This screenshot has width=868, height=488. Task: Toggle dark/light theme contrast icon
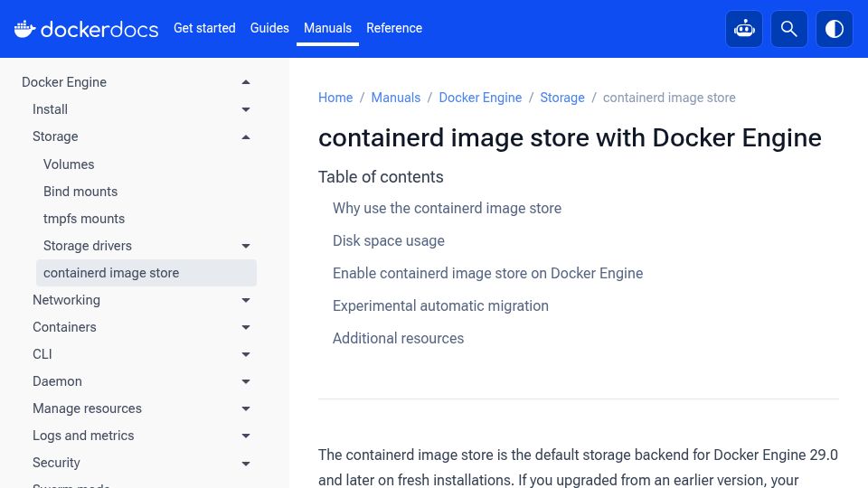point(835,29)
